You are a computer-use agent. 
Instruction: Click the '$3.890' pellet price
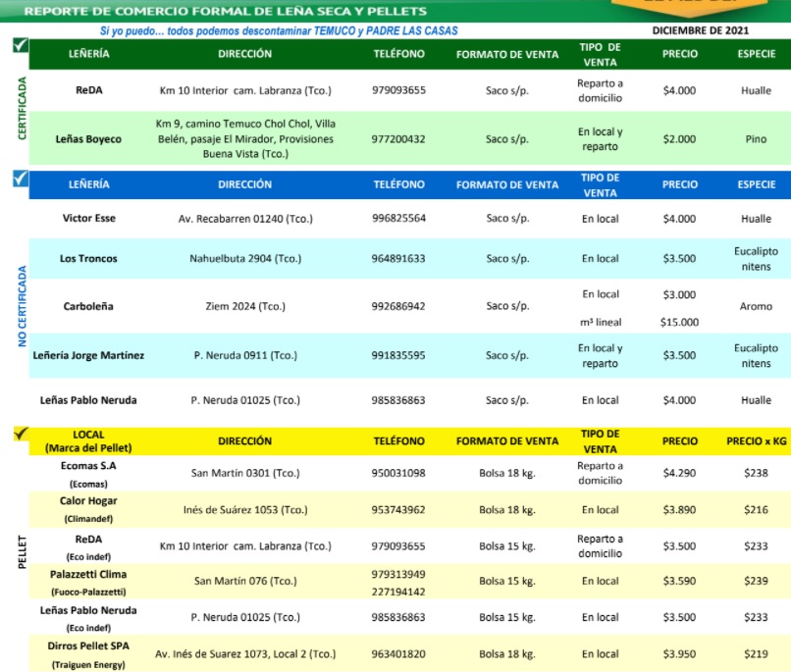(679, 510)
